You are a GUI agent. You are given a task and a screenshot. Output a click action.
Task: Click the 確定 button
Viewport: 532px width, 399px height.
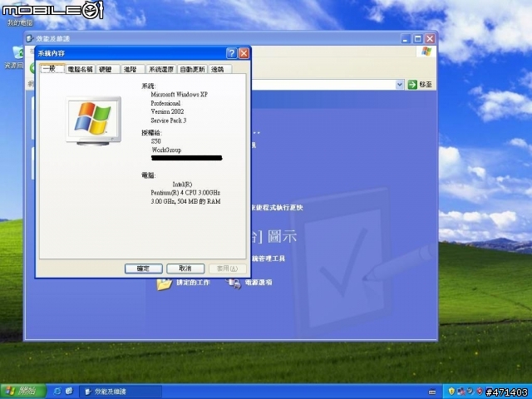click(x=144, y=268)
